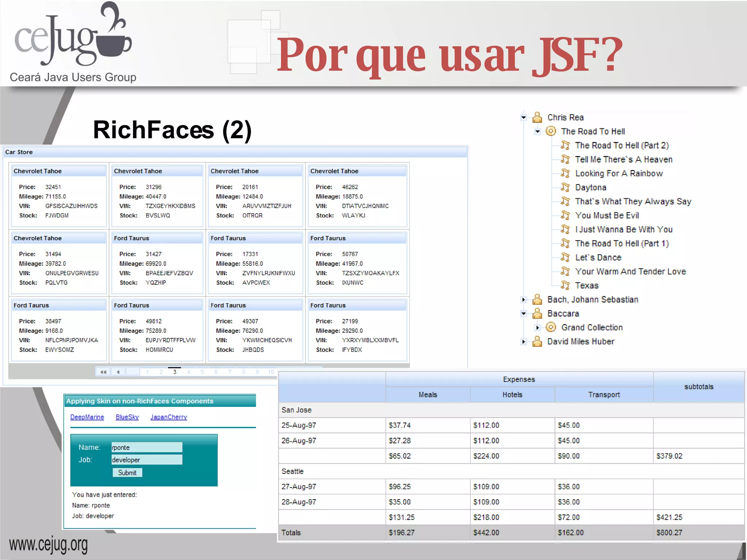Click the note icon beside Looking For A Rainbow

pyautogui.click(x=565, y=173)
